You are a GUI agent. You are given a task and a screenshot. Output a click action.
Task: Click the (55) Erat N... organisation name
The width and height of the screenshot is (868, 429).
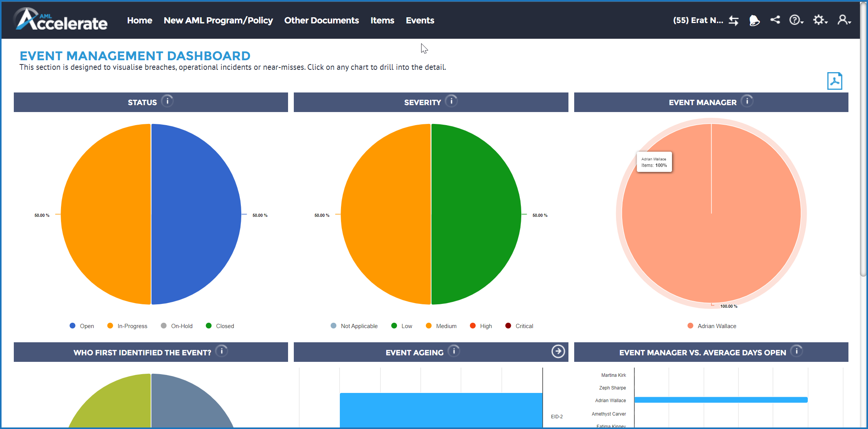pos(698,20)
